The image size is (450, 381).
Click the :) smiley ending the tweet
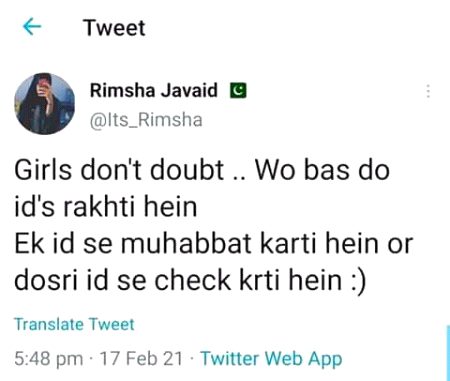tap(359, 281)
